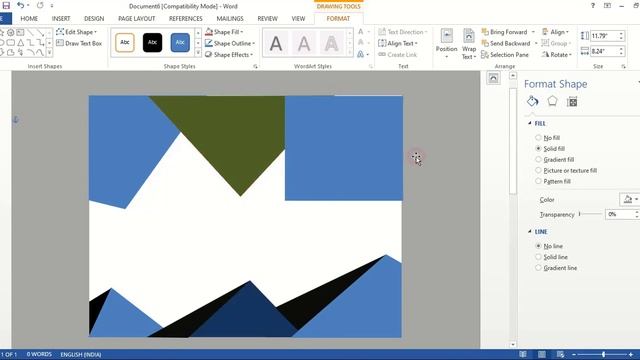Open the Wrap Text menu
The height and width of the screenshot is (360, 640).
point(469,44)
